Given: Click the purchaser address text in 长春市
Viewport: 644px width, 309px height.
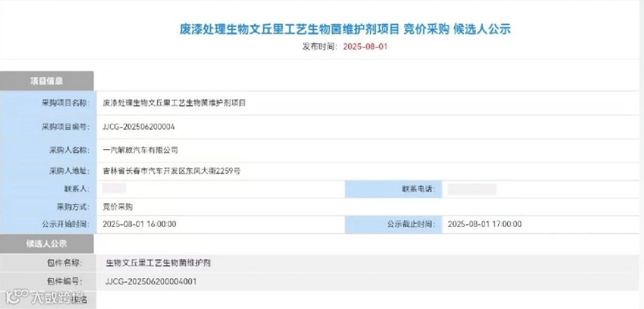Looking at the screenshot, I should (x=172, y=170).
